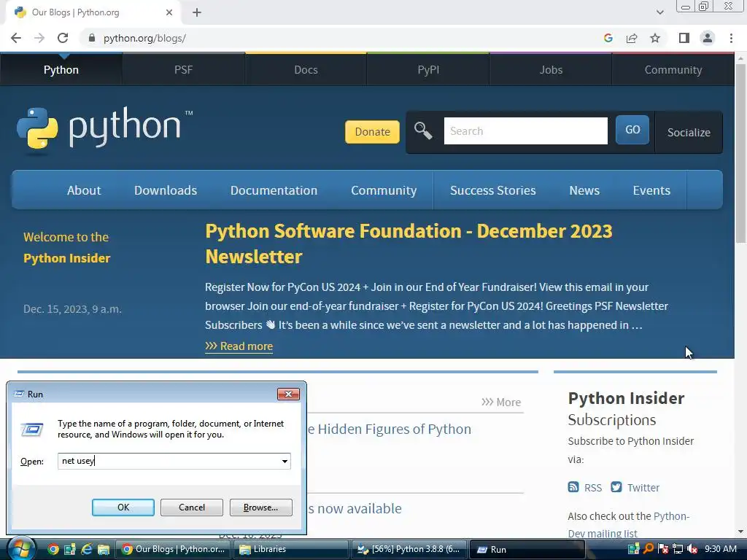This screenshot has height=560, width=747.
Task: Click OK in the Run dialog
Action: tap(123, 507)
